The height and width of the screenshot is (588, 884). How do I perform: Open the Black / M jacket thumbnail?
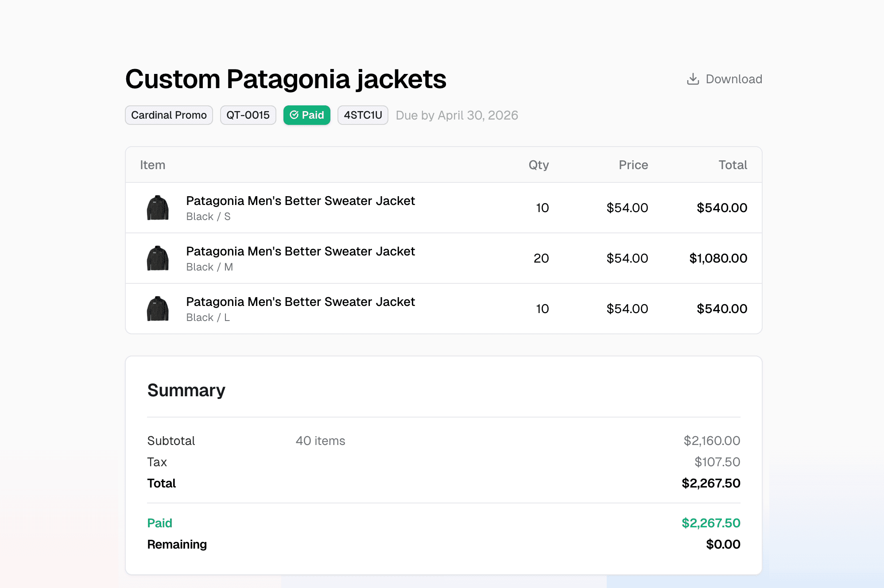[158, 258]
